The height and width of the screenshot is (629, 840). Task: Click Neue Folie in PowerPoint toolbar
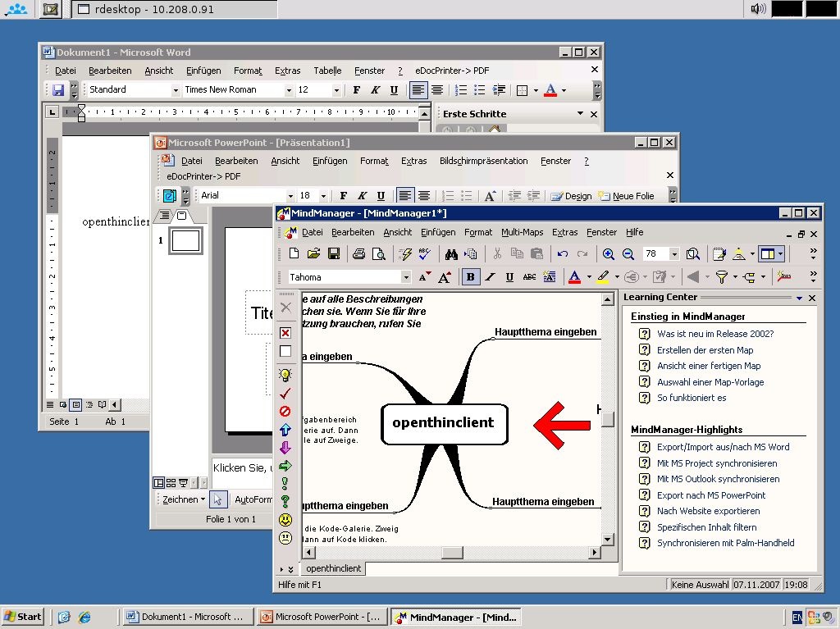[627, 196]
